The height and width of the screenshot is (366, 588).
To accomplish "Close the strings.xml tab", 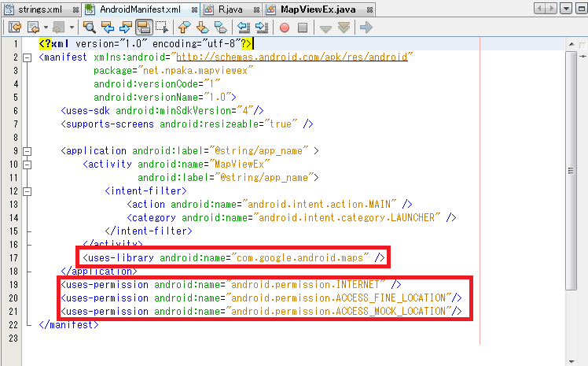I will (75, 9).
